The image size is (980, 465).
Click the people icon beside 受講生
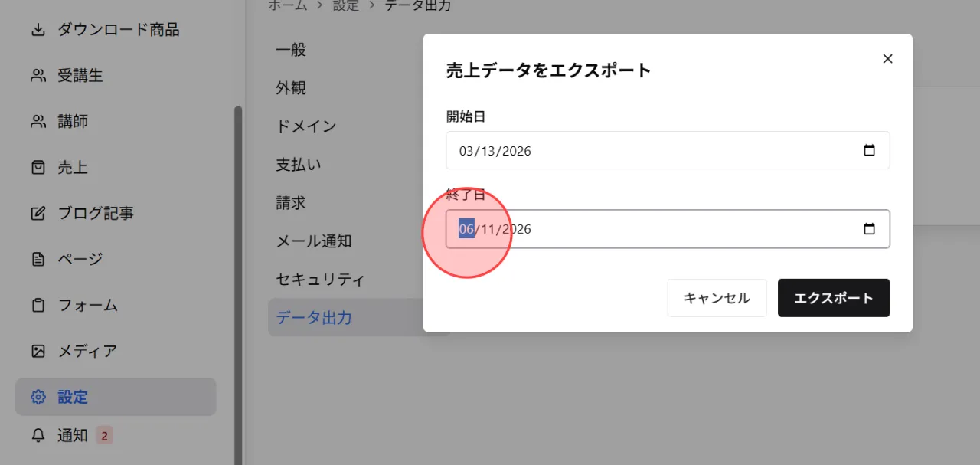[38, 76]
